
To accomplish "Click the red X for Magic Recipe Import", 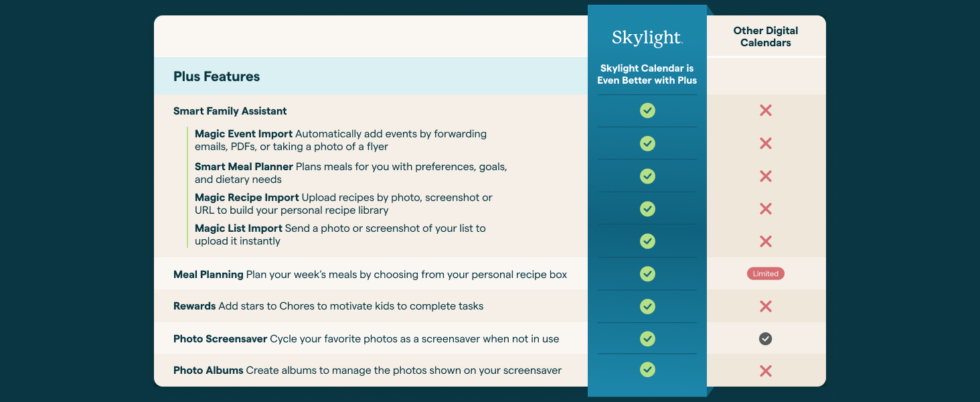I will [766, 209].
